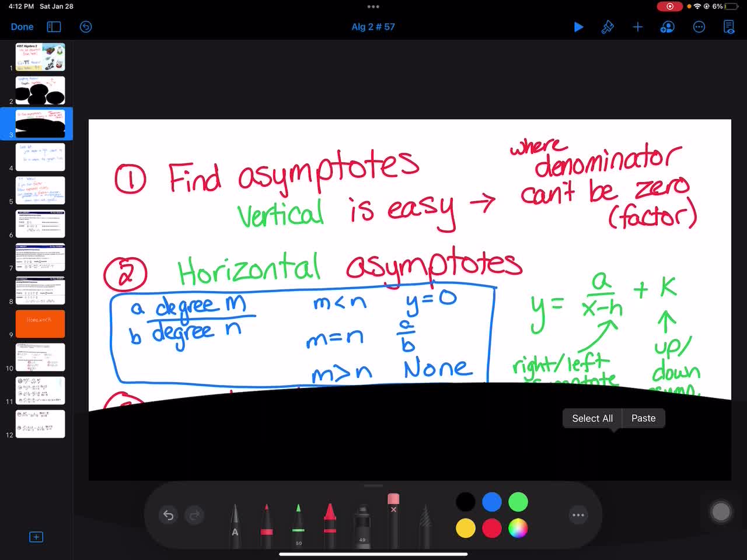Tap the gray floating circle button
This screenshot has width=747, height=560.
point(721,512)
